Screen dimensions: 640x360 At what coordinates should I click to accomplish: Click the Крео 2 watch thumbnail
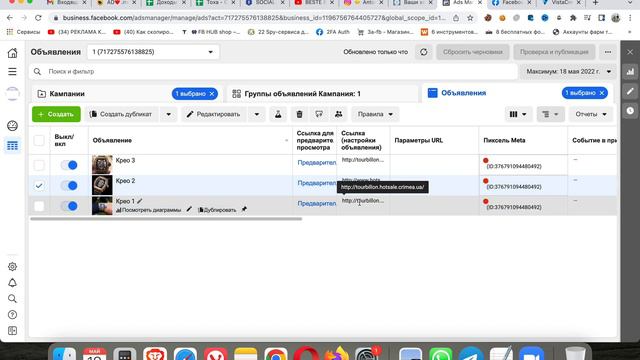[102, 185]
